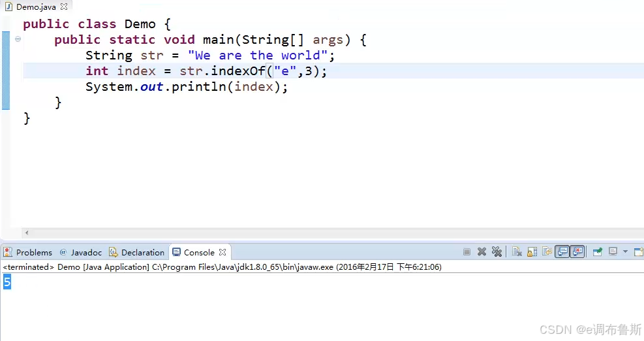The image size is (644, 341).
Task: Select the Demo.java editor tab
Action: [36, 7]
